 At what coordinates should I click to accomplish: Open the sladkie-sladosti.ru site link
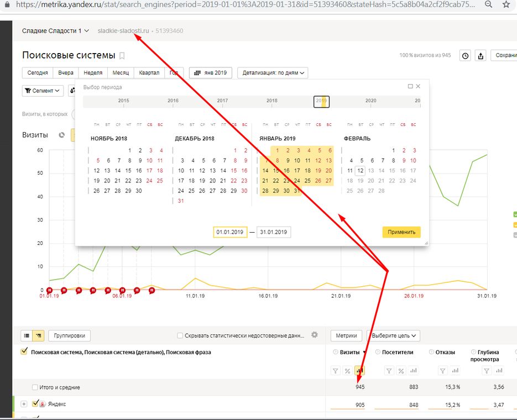[x=123, y=30]
